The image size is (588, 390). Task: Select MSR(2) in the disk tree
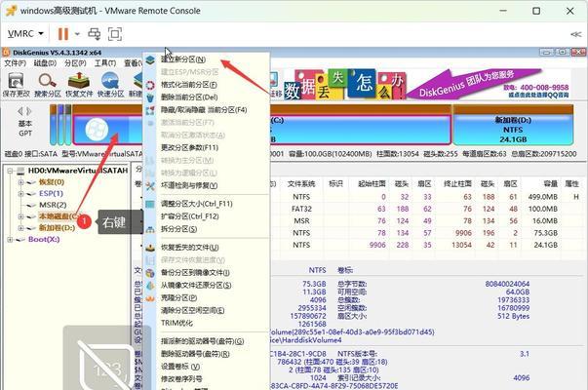click(53, 205)
